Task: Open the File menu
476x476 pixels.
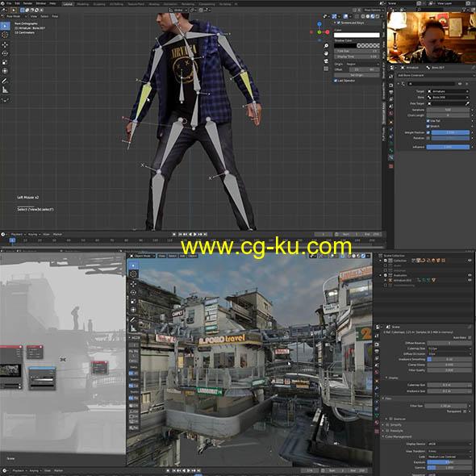Action: pyautogui.click(x=9, y=4)
